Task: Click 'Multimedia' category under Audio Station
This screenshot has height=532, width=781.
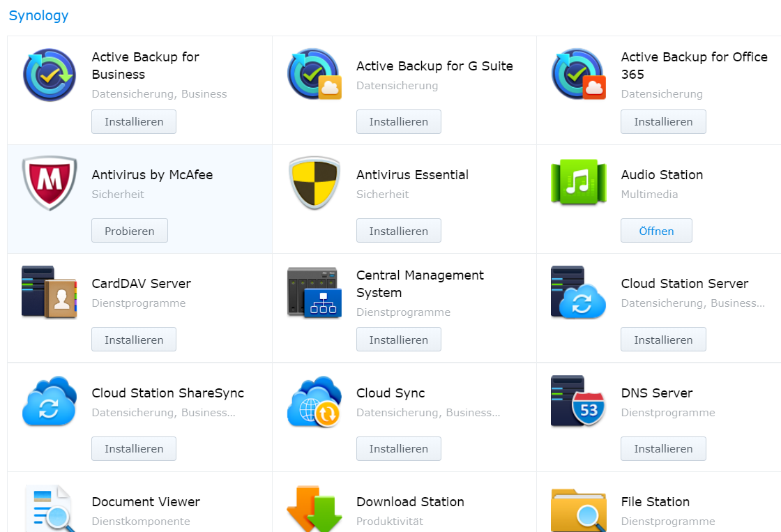Action: (649, 195)
